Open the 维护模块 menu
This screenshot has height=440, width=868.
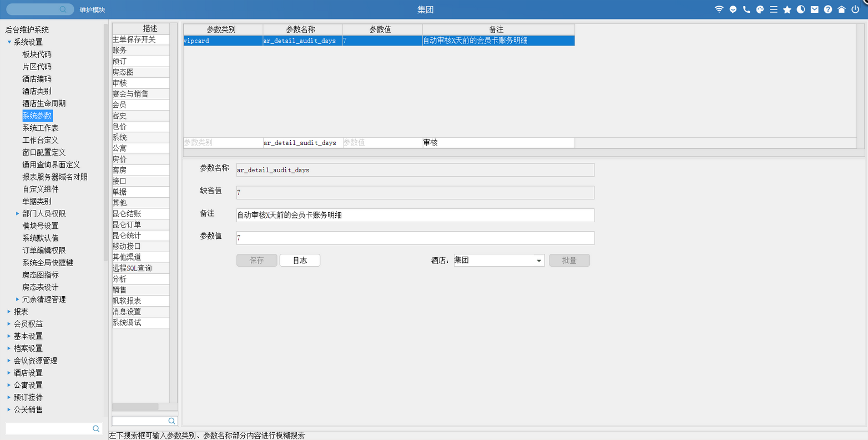pyautogui.click(x=92, y=10)
